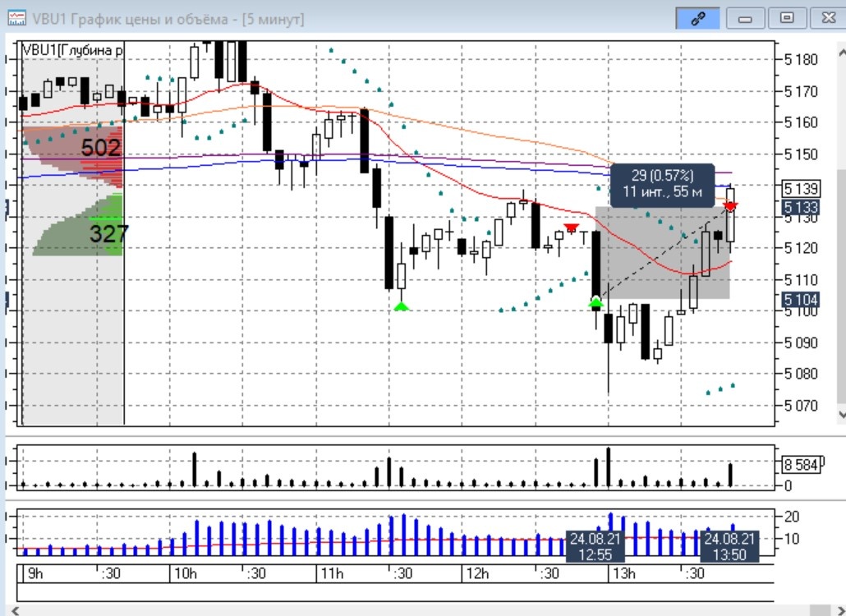Click the green buy arrow near 11:30
The height and width of the screenshot is (616, 846).
402,306
